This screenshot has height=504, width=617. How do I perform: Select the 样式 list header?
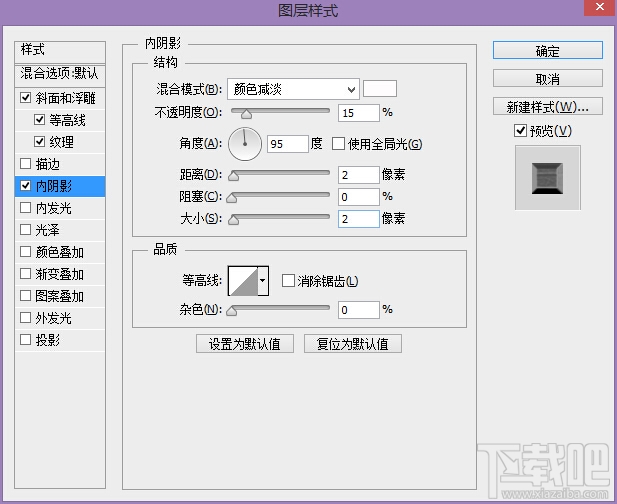click(60, 51)
